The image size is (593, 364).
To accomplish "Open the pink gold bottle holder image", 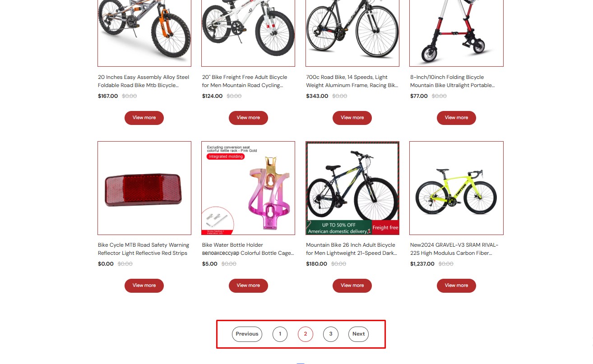I will 248,188.
